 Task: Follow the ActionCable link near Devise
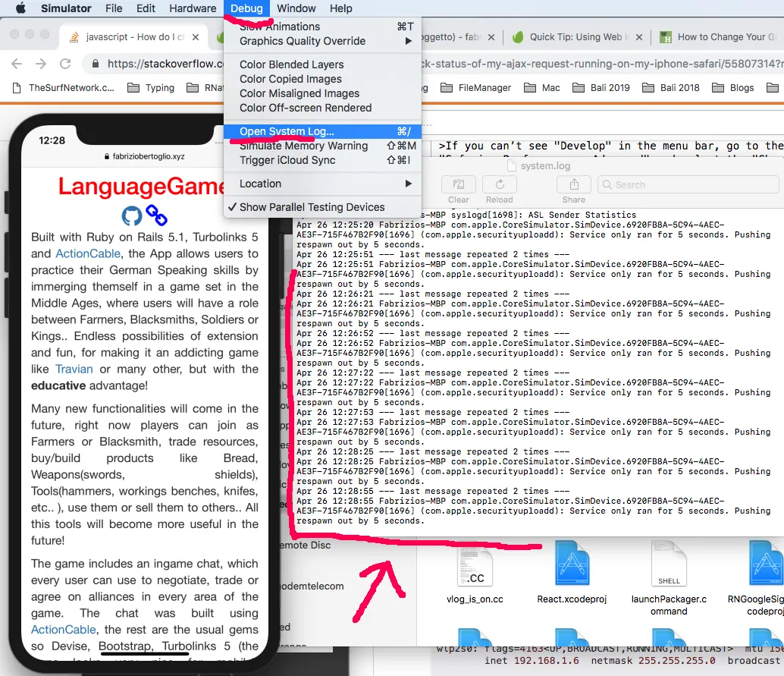pyautogui.click(x=64, y=630)
